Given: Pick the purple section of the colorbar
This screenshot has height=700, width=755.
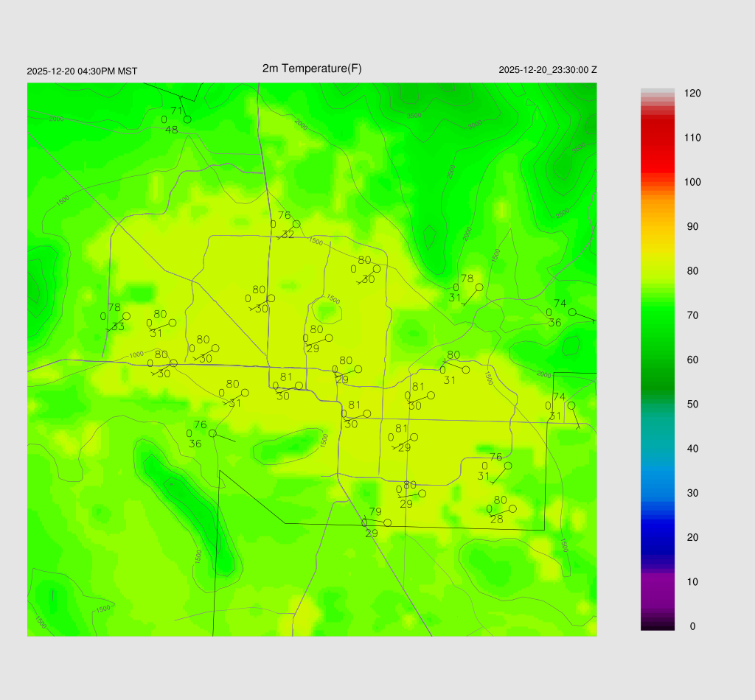Looking at the screenshot, I should click(x=658, y=589).
